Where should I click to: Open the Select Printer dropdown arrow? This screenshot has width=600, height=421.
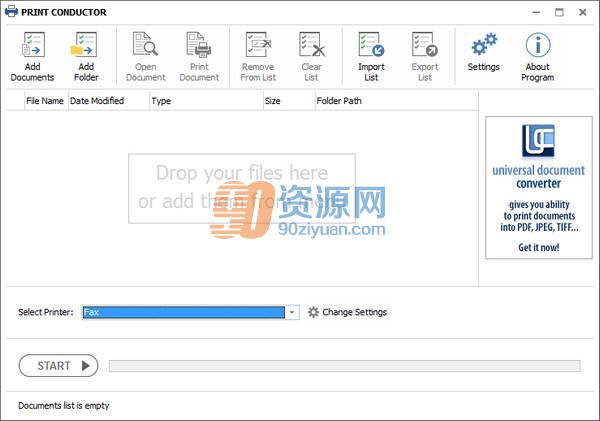[x=292, y=312]
